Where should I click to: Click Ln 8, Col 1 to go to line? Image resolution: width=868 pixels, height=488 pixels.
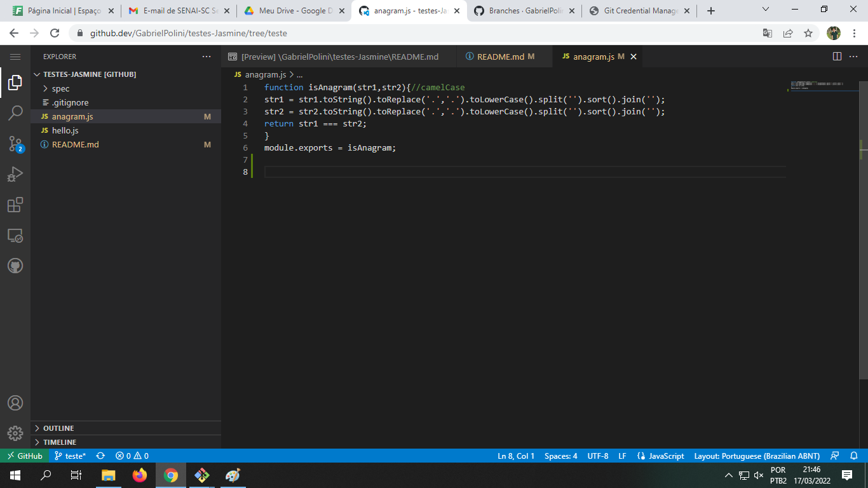[x=516, y=456]
